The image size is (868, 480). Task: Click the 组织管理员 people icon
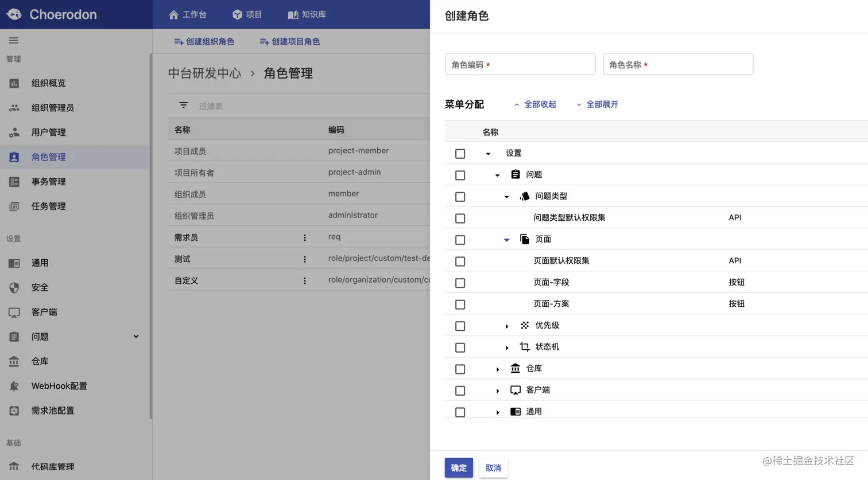point(14,108)
